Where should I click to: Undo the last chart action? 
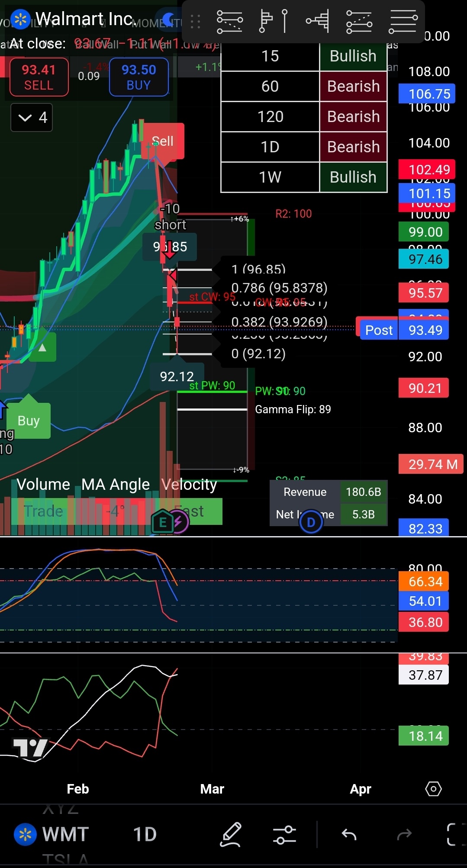(349, 834)
